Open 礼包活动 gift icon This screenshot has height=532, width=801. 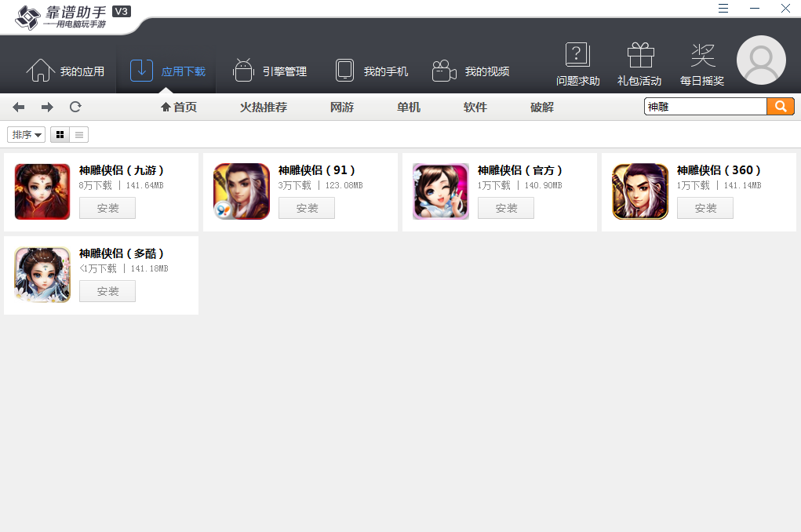coord(639,64)
